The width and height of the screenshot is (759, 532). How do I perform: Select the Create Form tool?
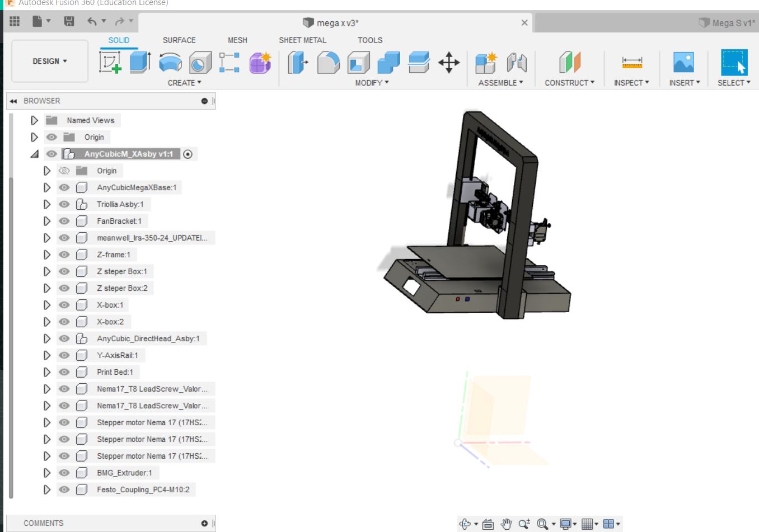(260, 63)
